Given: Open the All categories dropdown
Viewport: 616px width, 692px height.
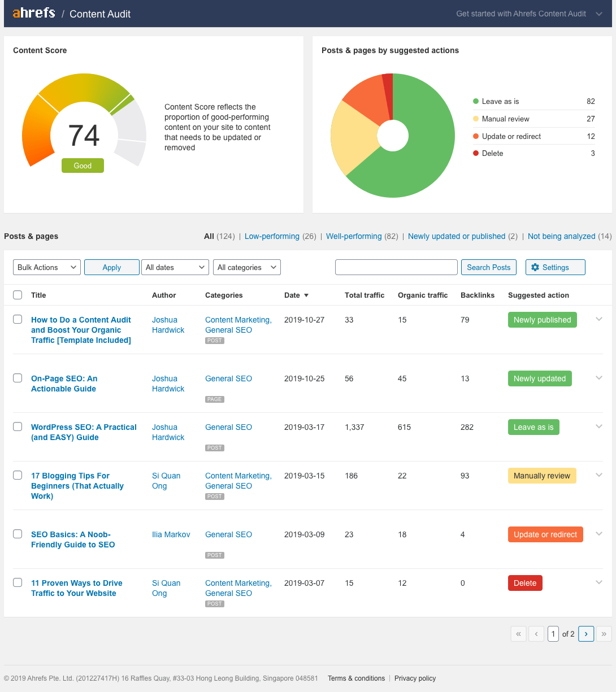Looking at the screenshot, I should click(x=246, y=267).
